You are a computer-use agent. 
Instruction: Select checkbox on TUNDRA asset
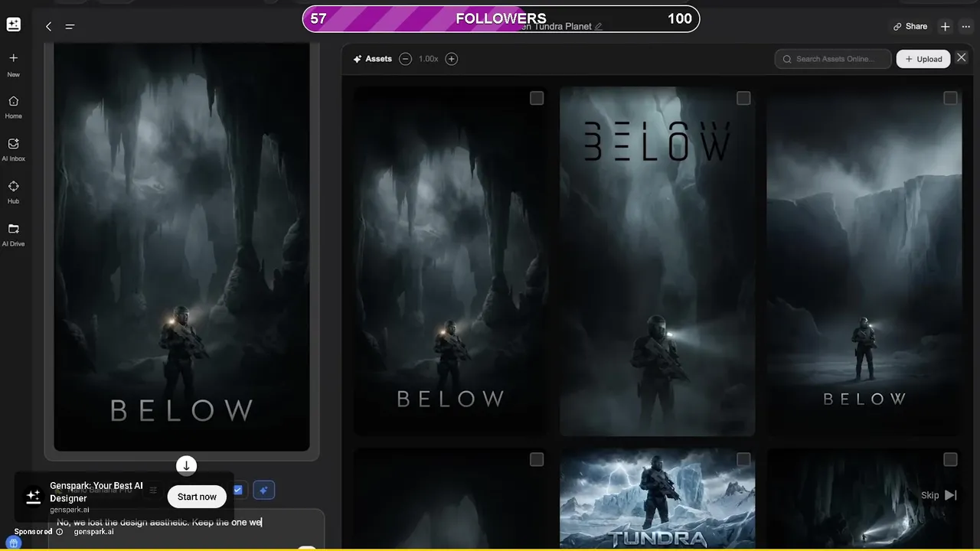click(743, 459)
